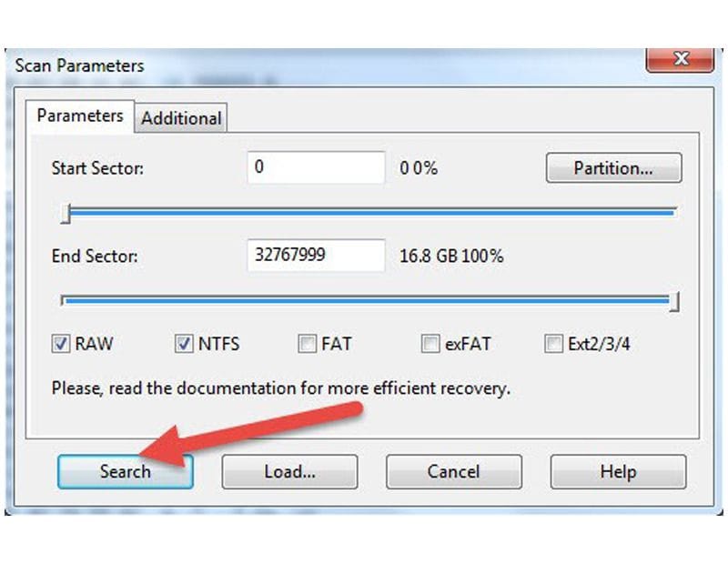
Task: Toggle the NTFS checkbox off
Action: [183, 344]
